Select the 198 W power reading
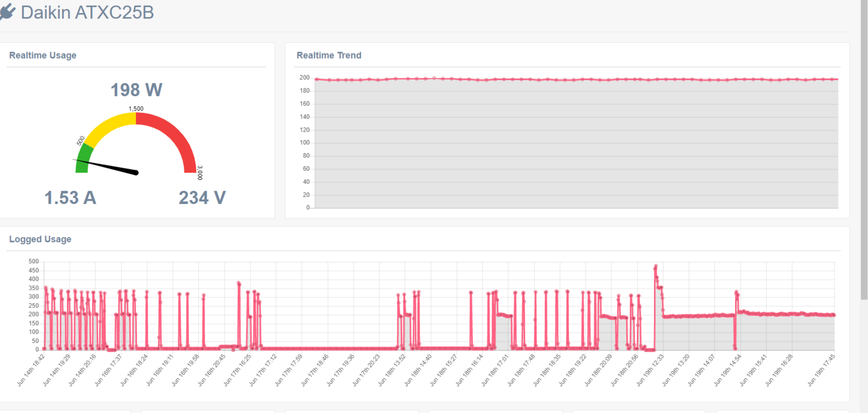The width and height of the screenshot is (868, 413). [x=136, y=90]
